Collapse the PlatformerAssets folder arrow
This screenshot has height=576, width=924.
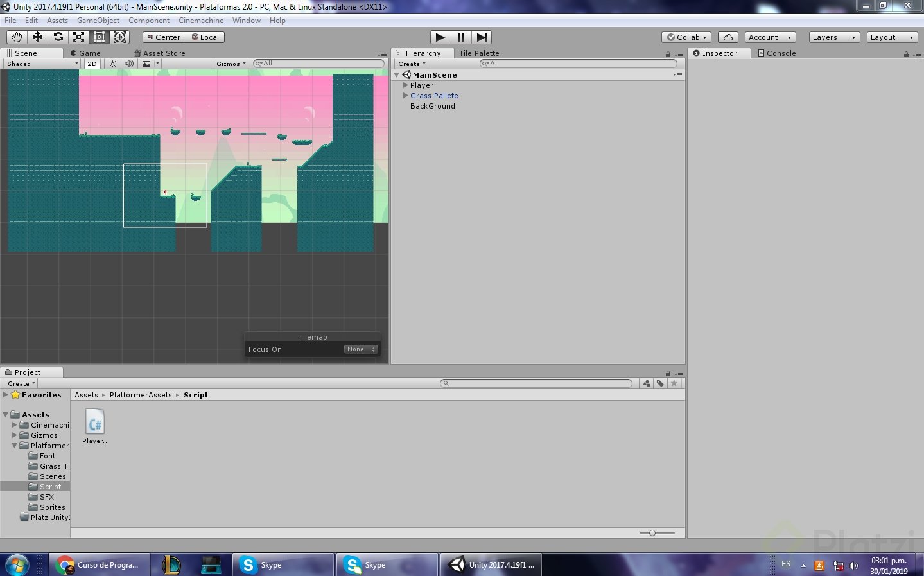tap(15, 446)
